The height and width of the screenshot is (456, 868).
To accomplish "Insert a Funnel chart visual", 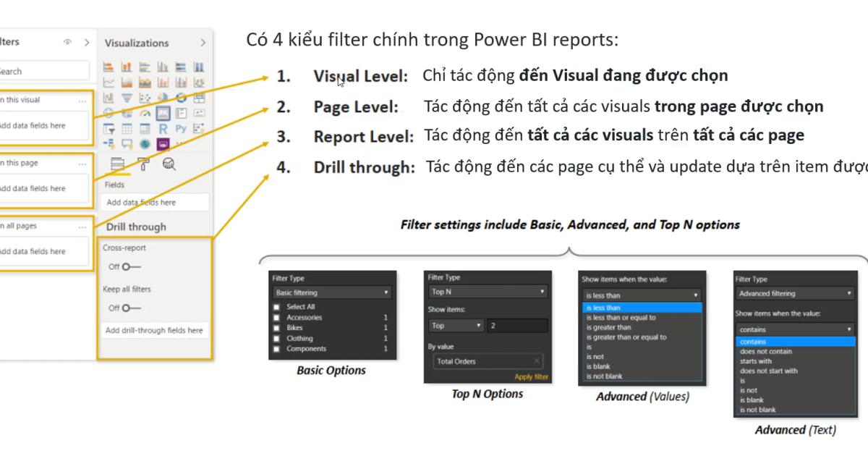I will (x=127, y=98).
